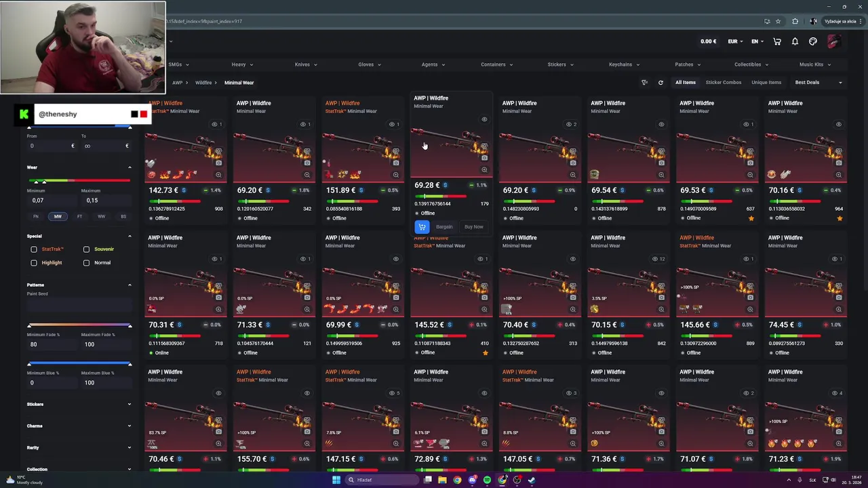Toggle the FT wear filter
868x488 pixels.
(x=79, y=216)
